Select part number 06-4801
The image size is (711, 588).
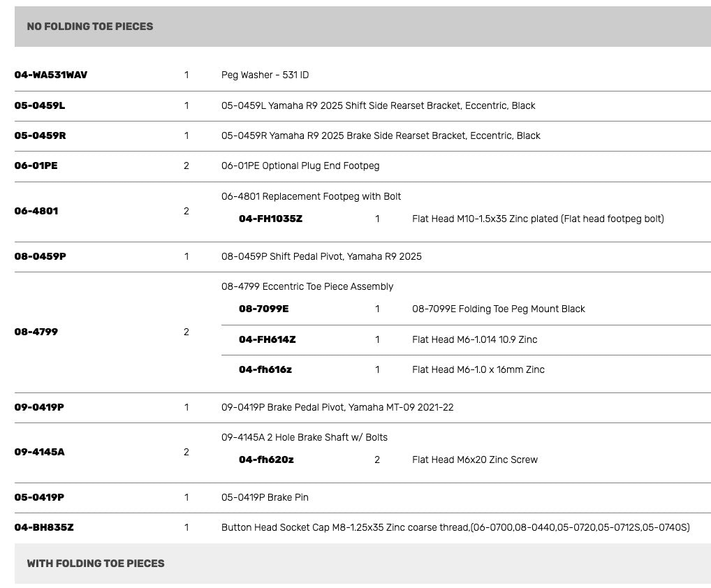coord(36,211)
